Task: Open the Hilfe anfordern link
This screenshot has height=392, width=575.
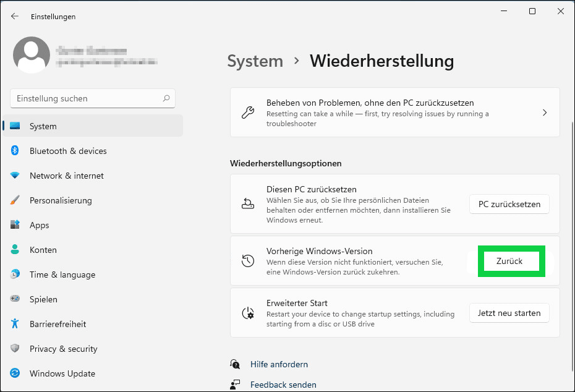Action: pyautogui.click(x=279, y=364)
